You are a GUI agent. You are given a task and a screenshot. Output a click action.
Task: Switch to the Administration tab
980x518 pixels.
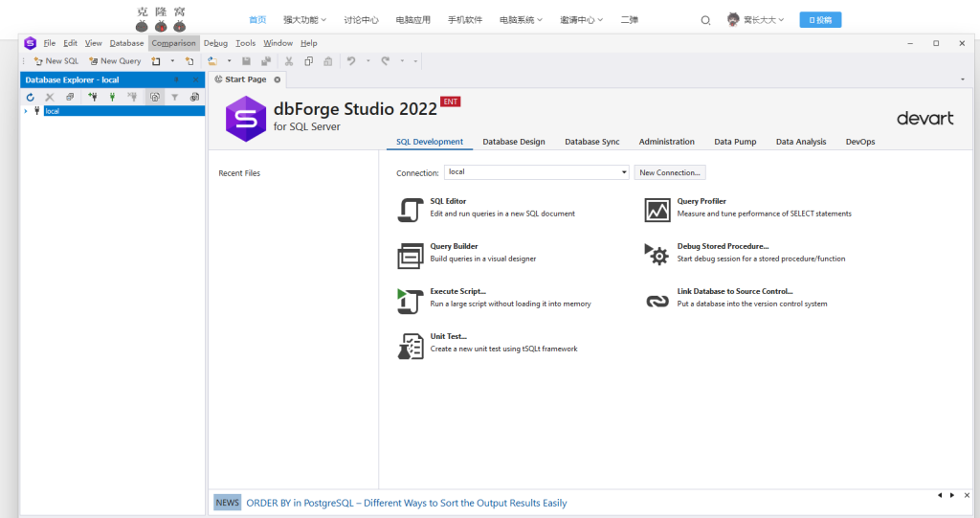pyautogui.click(x=666, y=142)
